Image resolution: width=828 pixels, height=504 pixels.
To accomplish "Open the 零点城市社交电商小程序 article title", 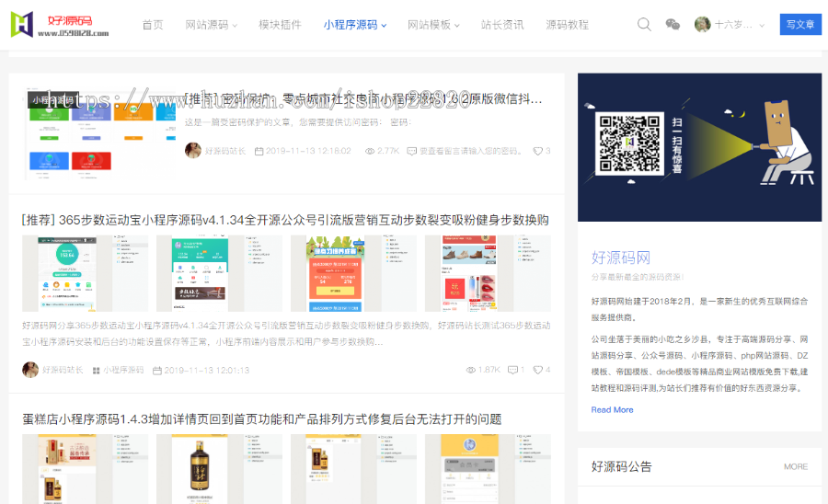I will tap(363, 98).
